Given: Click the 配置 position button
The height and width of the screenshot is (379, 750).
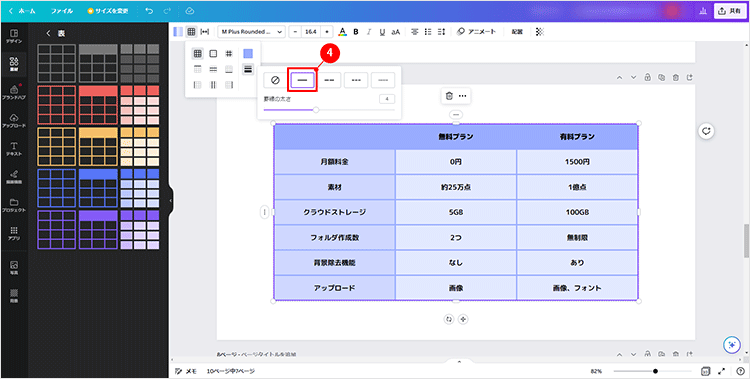Looking at the screenshot, I should click(517, 32).
